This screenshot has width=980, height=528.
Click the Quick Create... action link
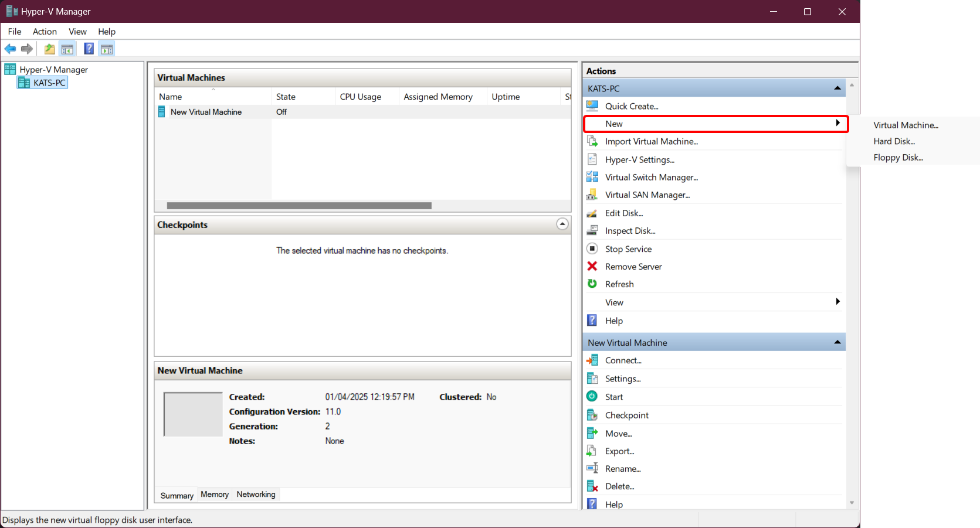click(632, 106)
